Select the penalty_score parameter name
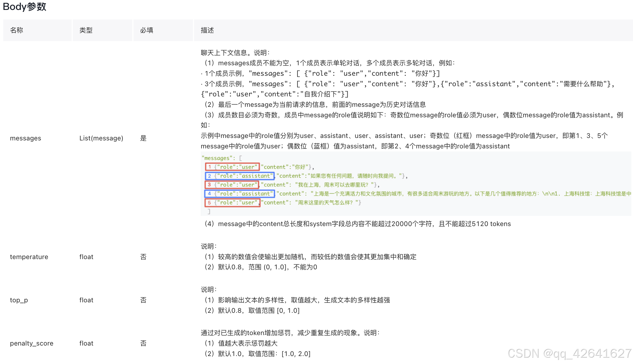633x364 pixels. click(x=32, y=343)
